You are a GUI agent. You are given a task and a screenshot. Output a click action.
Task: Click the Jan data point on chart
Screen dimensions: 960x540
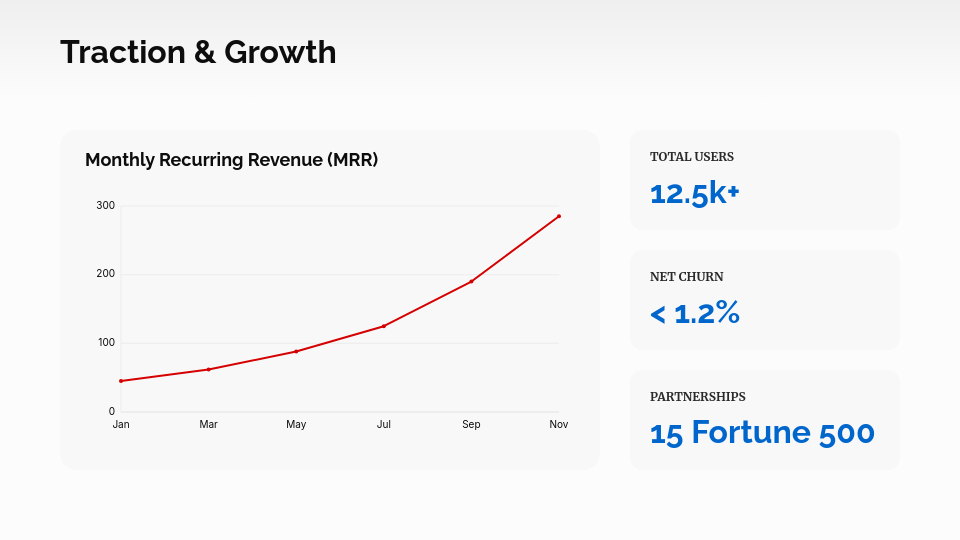pyautogui.click(x=121, y=381)
